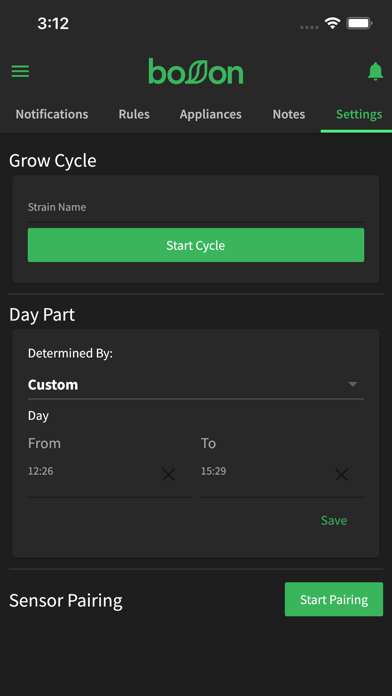Tap the Wi-Fi status icon
Screen dimensions: 392x696
[x=332, y=23]
